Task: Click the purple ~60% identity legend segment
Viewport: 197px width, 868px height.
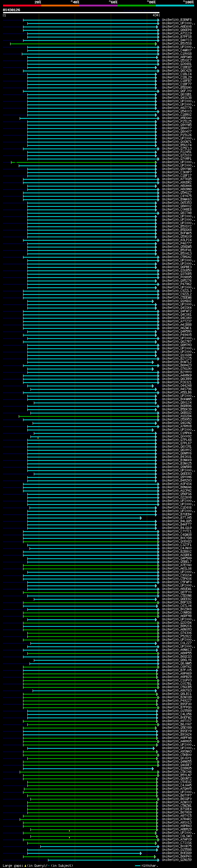Action: coord(99,6)
